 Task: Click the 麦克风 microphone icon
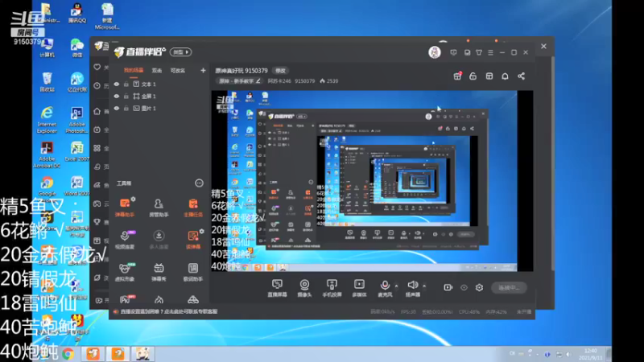pos(385,287)
